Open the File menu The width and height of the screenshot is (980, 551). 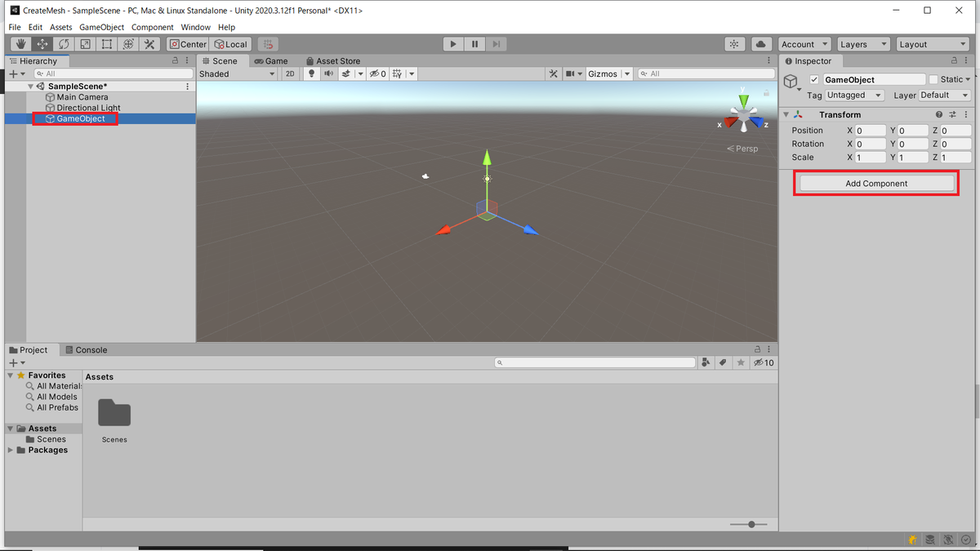[15, 27]
